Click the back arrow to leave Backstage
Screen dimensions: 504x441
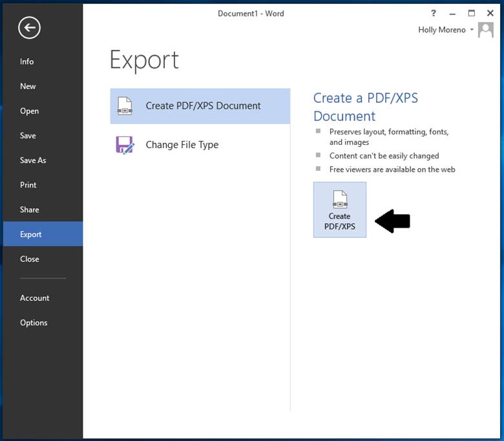(x=29, y=28)
